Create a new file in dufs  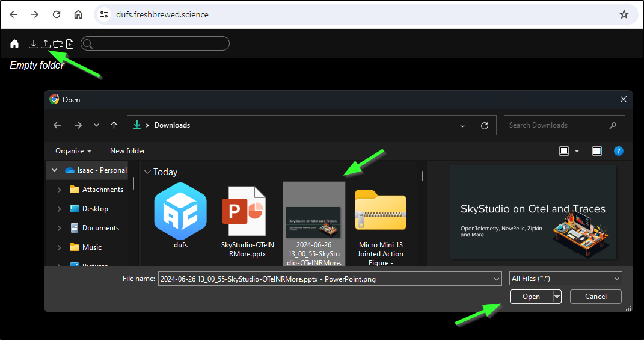point(70,43)
